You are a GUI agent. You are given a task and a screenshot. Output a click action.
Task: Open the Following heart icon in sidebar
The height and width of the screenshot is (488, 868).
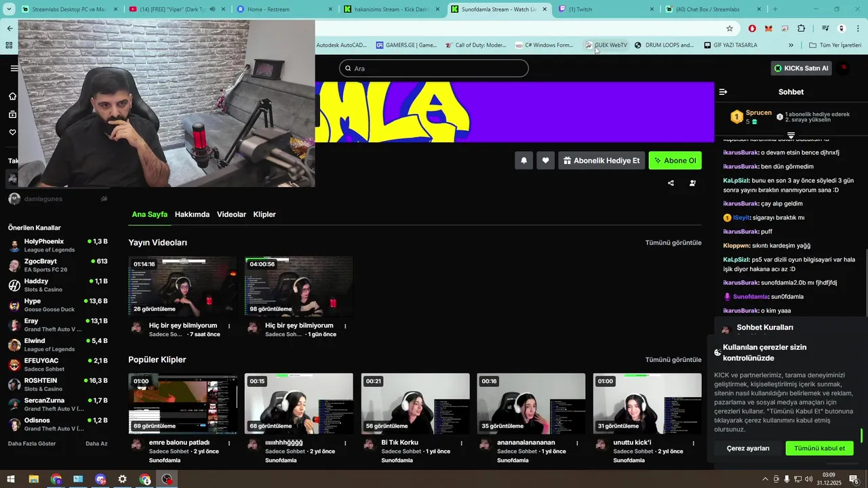tap(13, 133)
